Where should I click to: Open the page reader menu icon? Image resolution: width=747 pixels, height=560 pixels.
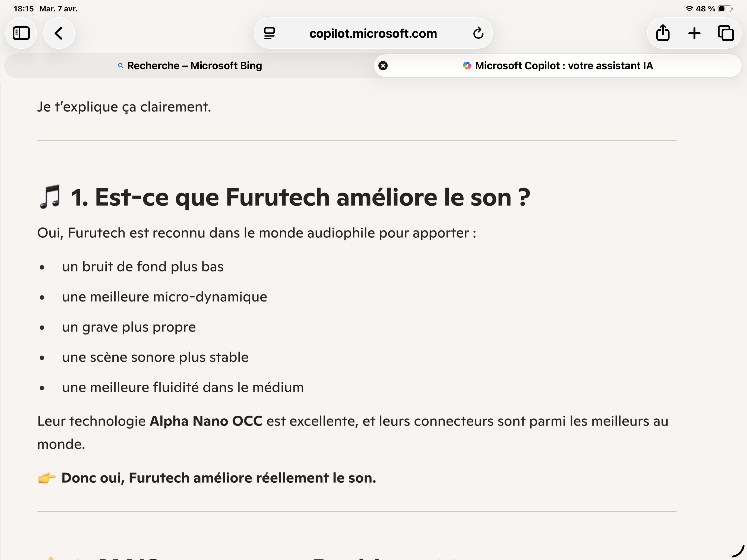pyautogui.click(x=269, y=33)
